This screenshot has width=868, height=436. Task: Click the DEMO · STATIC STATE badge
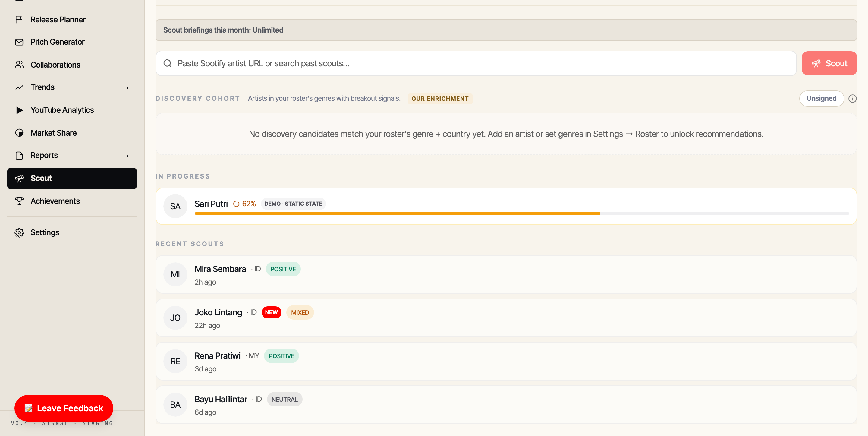tap(293, 204)
